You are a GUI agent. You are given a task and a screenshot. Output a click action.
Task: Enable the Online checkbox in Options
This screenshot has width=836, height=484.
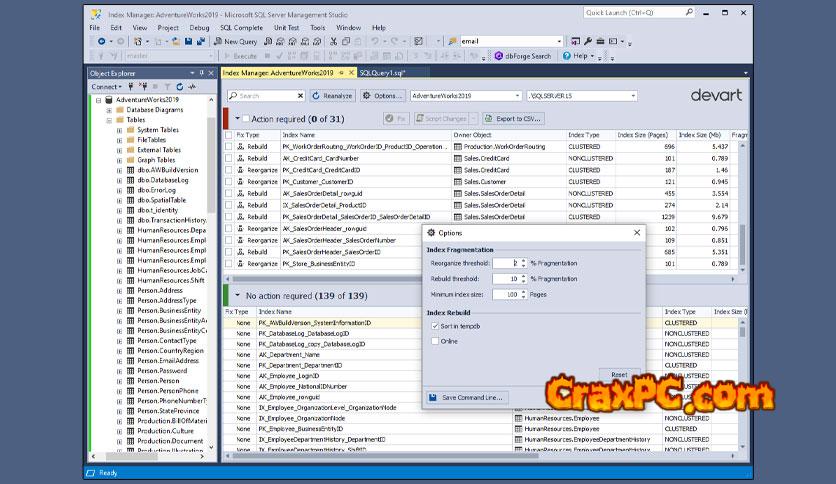(435, 341)
